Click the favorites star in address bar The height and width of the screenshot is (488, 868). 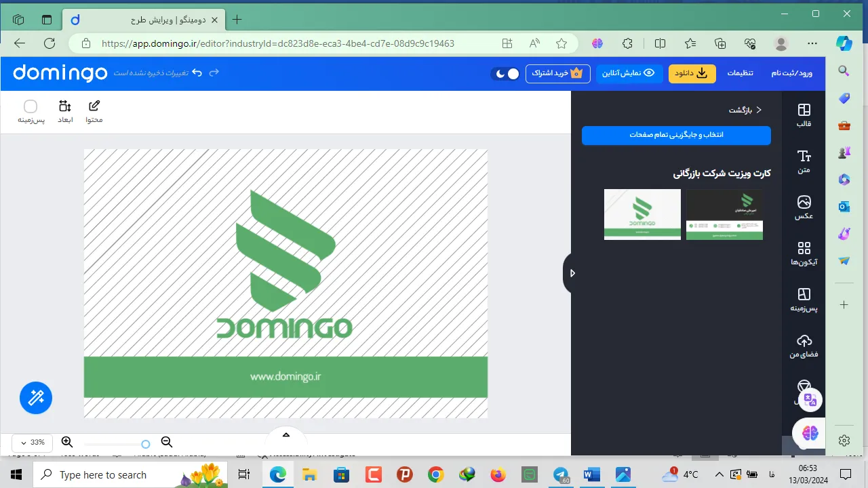tap(561, 43)
